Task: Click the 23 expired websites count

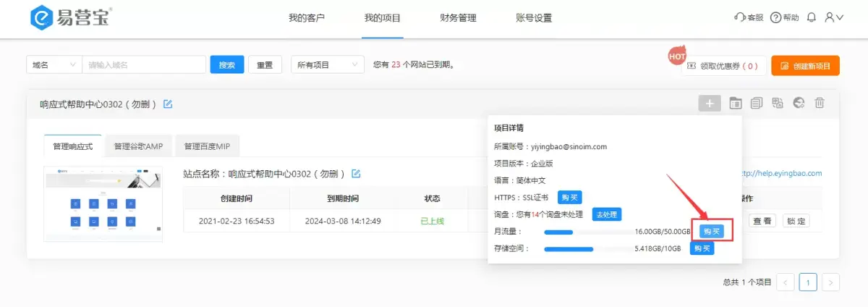Action: [x=396, y=65]
